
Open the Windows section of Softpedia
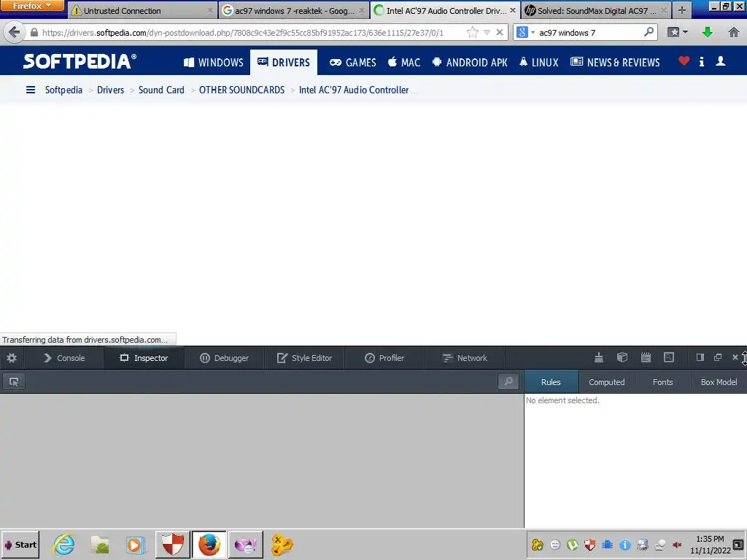click(x=214, y=63)
